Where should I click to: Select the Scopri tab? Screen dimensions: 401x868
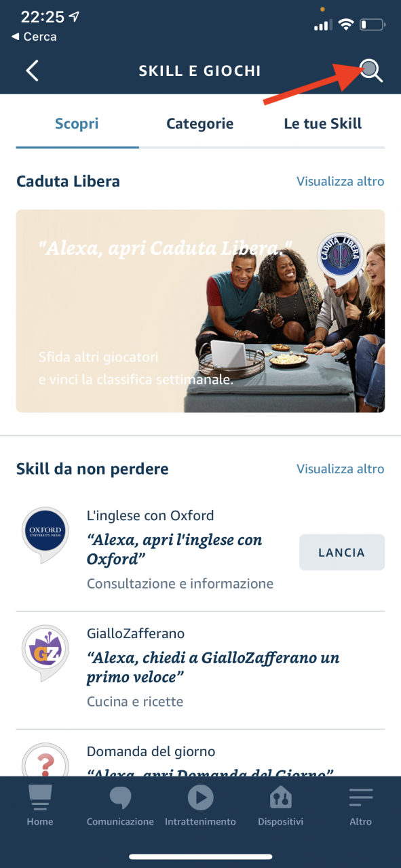[x=77, y=123]
